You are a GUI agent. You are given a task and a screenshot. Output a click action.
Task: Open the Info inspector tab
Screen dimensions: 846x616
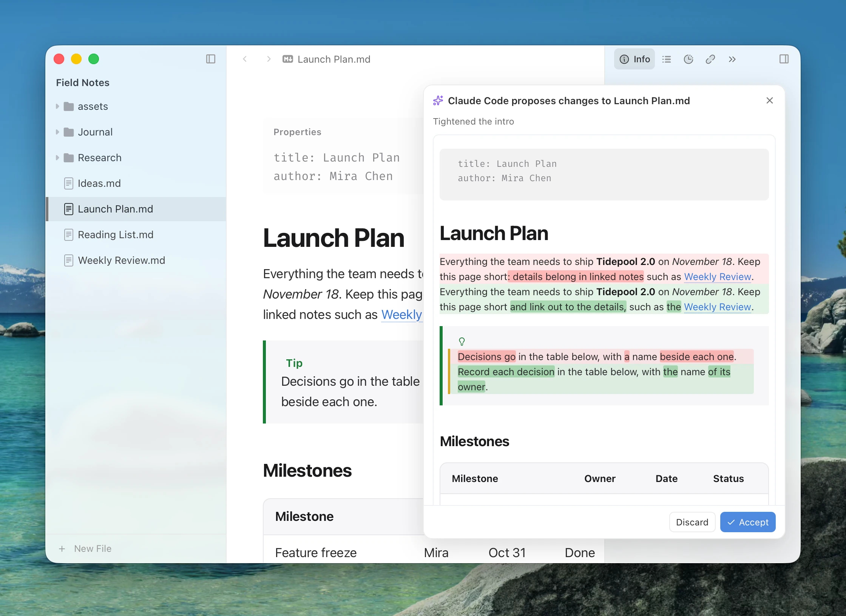tap(634, 59)
